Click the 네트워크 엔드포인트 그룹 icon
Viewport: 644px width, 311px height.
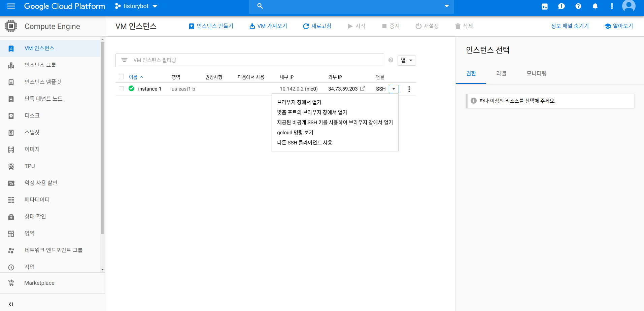tap(11, 250)
